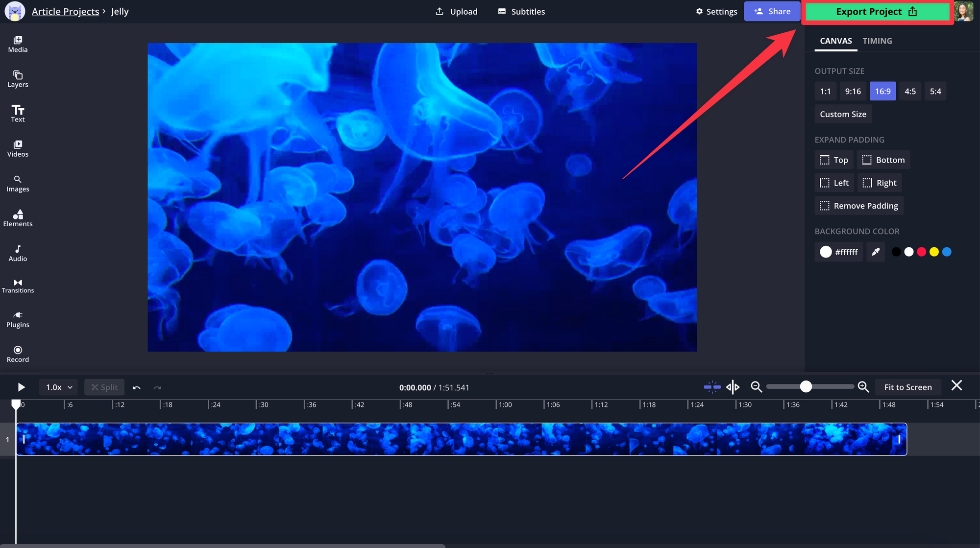
Task: Open the Subtitles menu
Action: pos(521,12)
